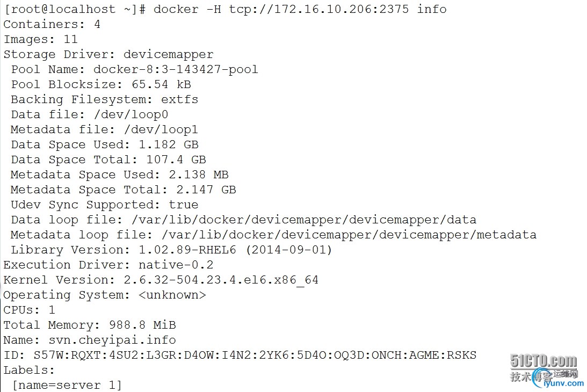Click the 51CTO.com watermark logo

click(543, 361)
